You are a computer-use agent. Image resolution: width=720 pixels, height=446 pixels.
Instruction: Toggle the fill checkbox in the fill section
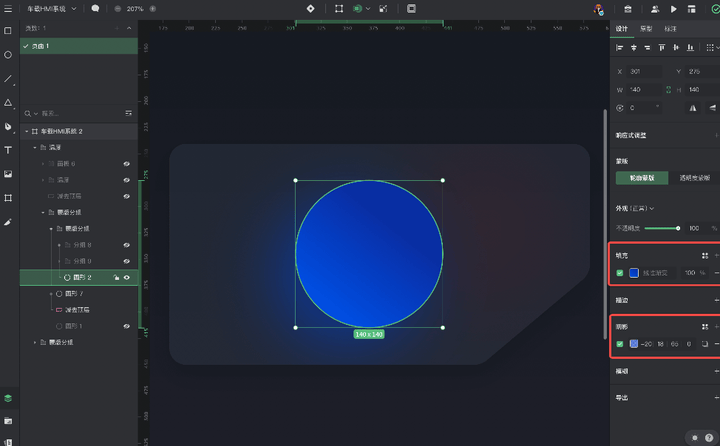(x=620, y=272)
